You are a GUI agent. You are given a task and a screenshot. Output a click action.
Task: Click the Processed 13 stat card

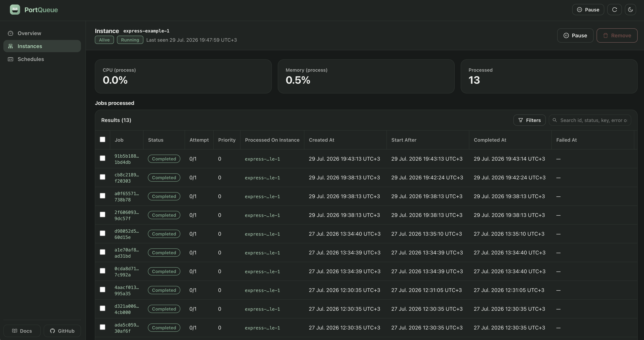pos(549,76)
